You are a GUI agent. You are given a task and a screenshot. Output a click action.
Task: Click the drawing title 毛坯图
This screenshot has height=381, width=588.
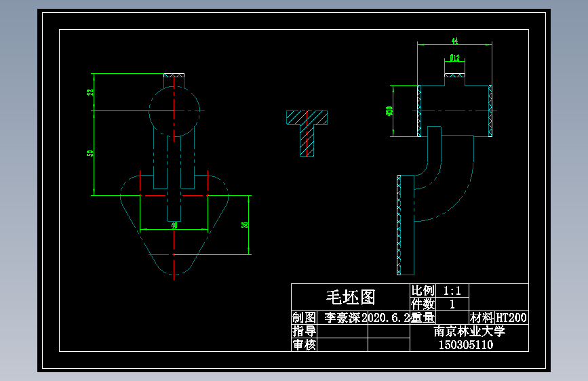tap(351, 298)
